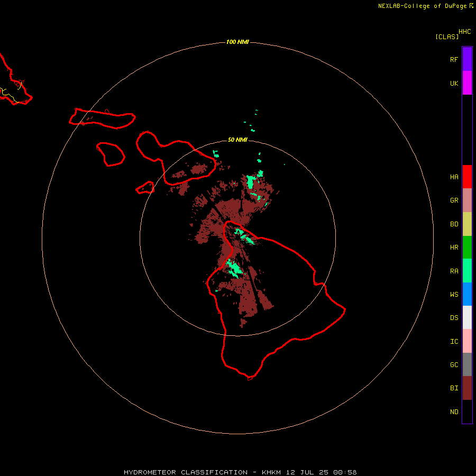Click the GR salmon legend swatch
This screenshot has width=476, height=476.
coord(467,200)
